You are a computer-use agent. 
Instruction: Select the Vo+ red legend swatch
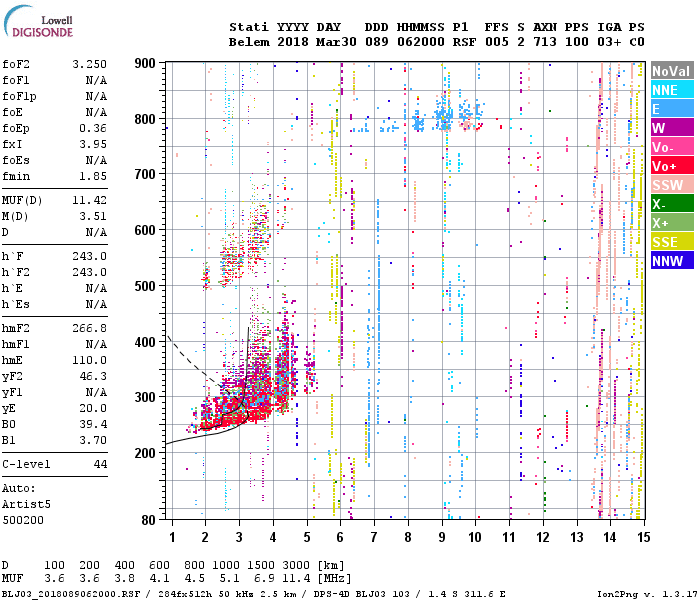pyautogui.click(x=672, y=166)
